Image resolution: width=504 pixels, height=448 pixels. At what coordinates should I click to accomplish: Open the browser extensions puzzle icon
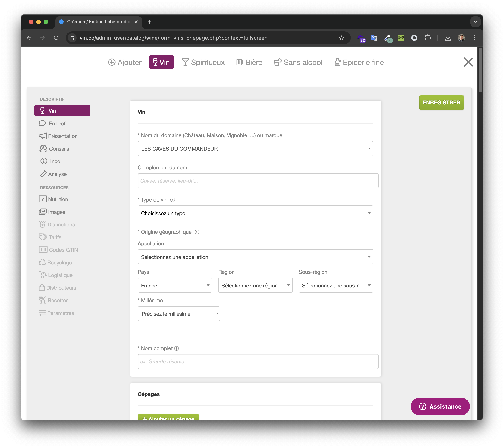[428, 38]
